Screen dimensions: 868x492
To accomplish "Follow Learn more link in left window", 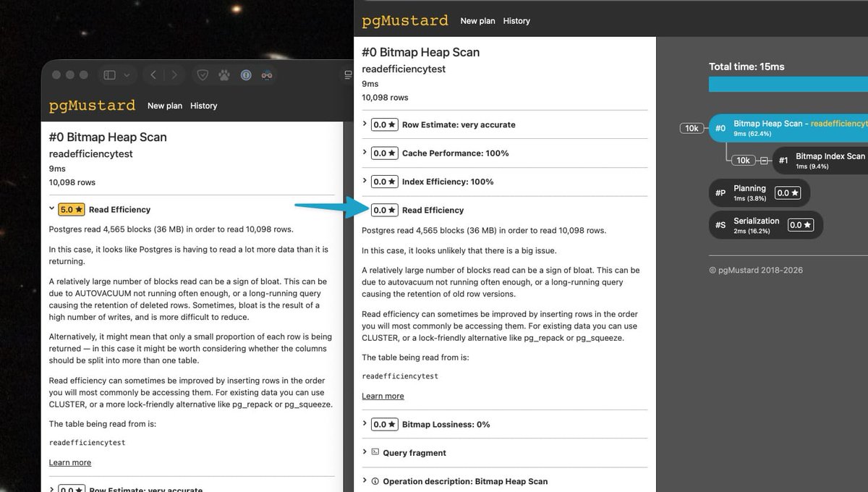I will [x=70, y=462].
